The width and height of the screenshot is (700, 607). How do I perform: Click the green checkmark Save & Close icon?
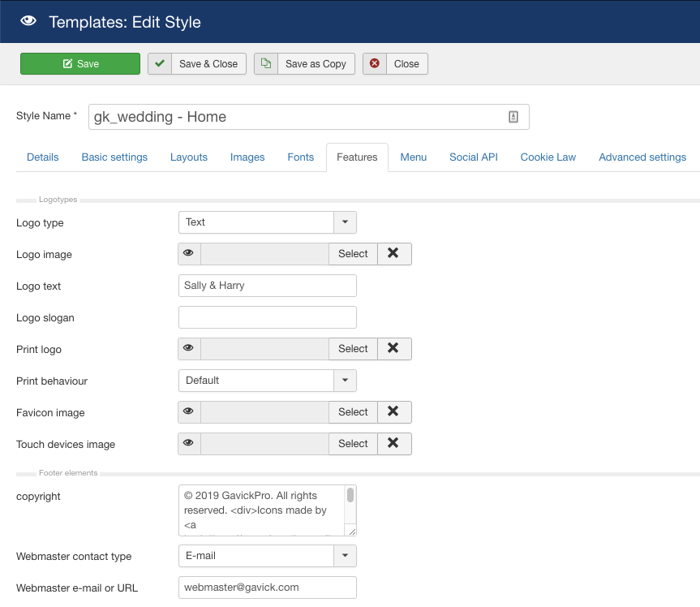(x=160, y=64)
